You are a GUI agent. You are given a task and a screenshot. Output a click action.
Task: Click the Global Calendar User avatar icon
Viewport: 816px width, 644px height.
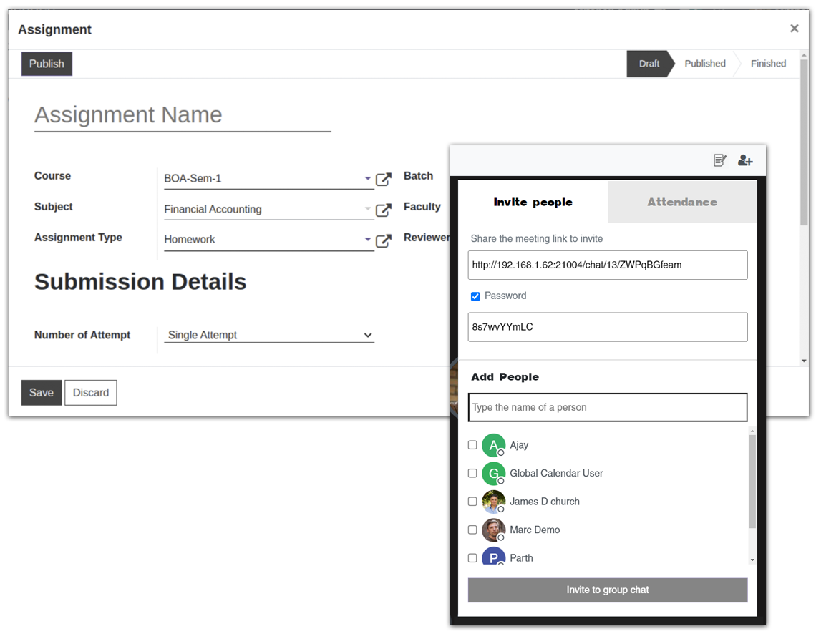[494, 473]
